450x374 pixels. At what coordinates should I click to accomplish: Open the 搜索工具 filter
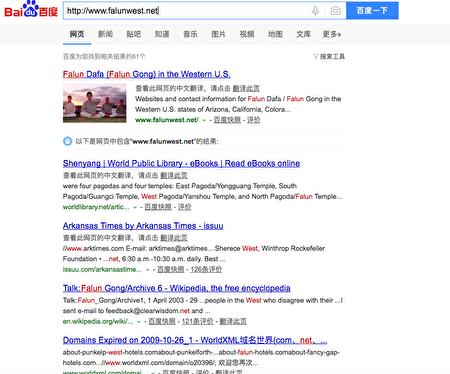pos(329,57)
